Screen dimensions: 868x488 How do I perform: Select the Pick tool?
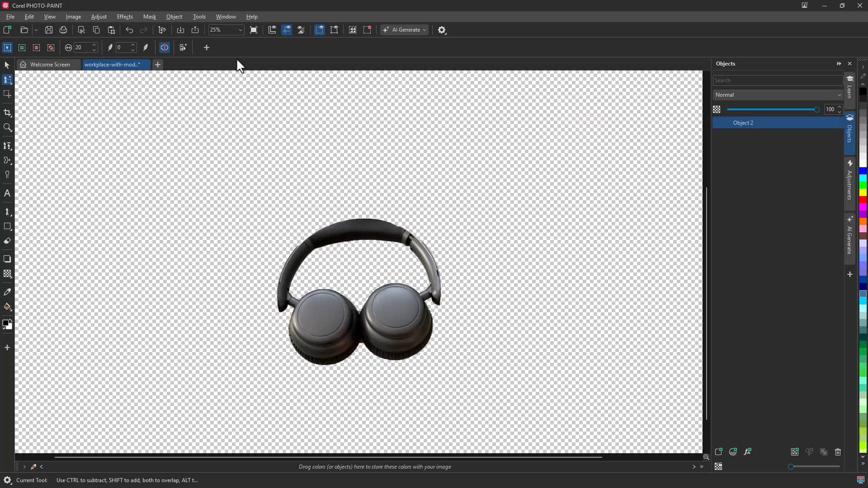click(7, 65)
